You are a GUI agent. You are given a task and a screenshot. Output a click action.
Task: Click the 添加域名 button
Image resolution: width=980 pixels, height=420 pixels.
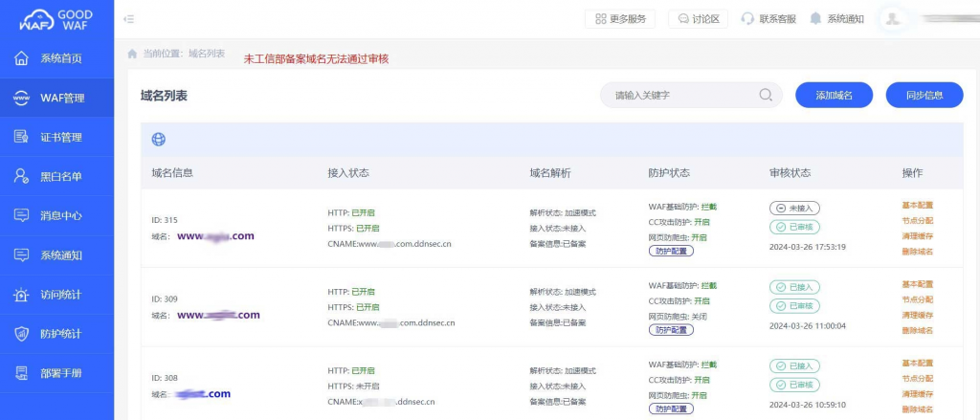pos(834,95)
